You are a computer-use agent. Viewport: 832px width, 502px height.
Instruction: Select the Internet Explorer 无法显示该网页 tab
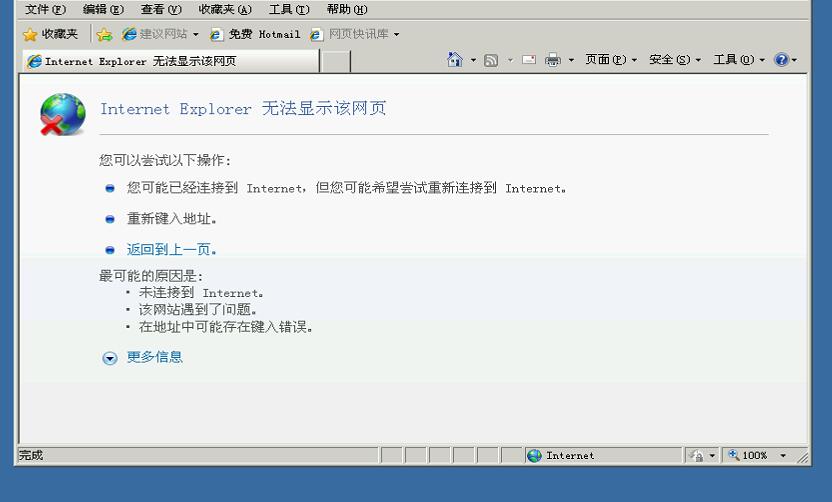point(171,61)
